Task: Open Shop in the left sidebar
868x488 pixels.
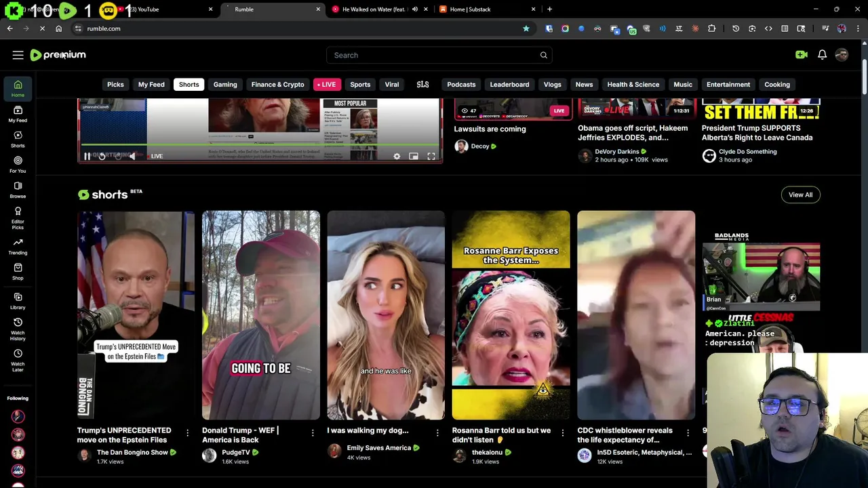Action: coord(18,271)
